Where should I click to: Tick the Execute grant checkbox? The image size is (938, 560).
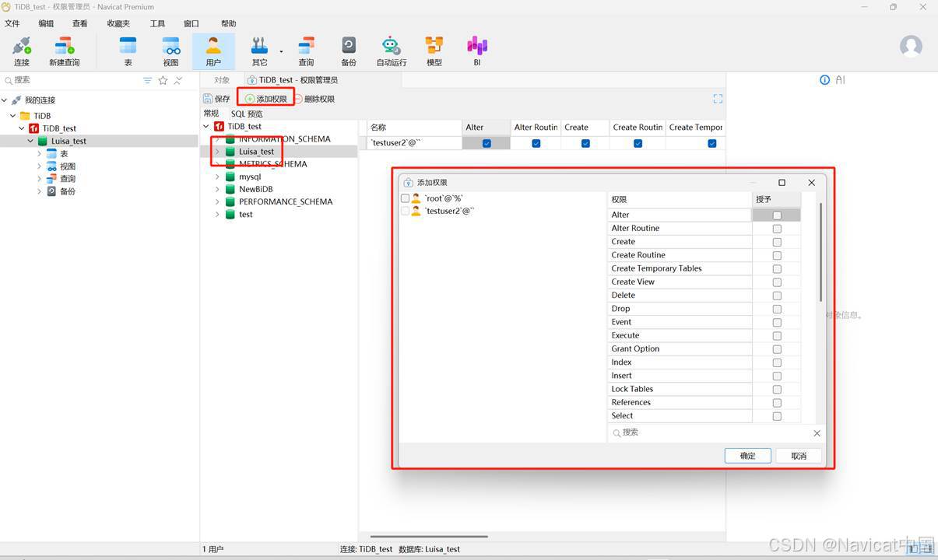pyautogui.click(x=777, y=336)
